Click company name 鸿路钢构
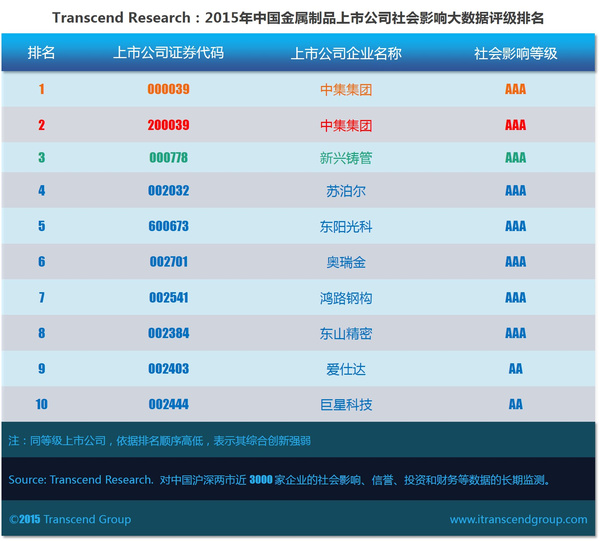The width and height of the screenshot is (600, 541). [346, 298]
